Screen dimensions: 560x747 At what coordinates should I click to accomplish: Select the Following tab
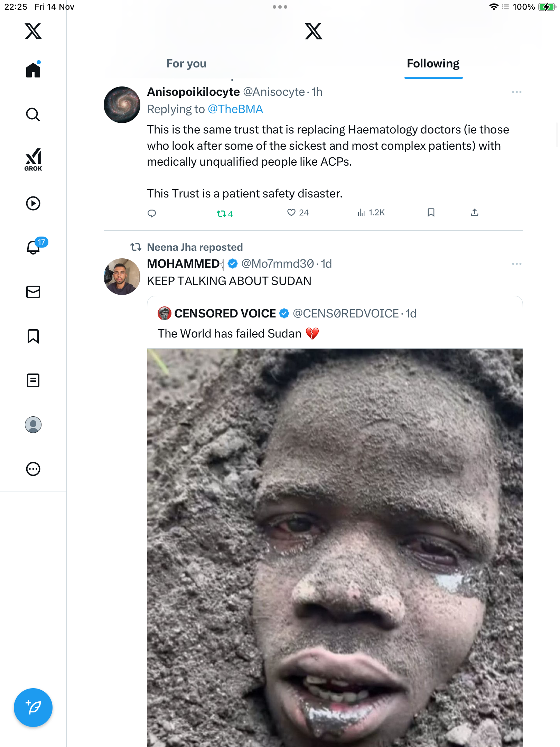433,64
